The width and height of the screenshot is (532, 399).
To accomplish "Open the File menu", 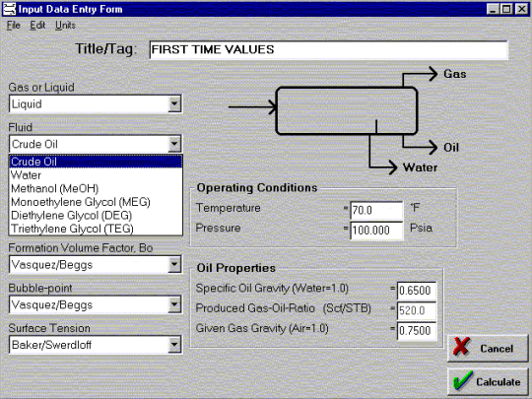I will pos(14,26).
